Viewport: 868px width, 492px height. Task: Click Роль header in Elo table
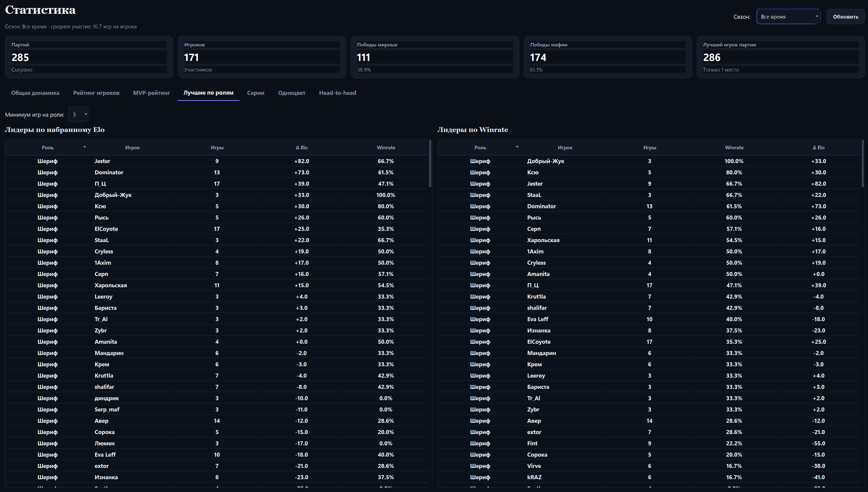48,148
